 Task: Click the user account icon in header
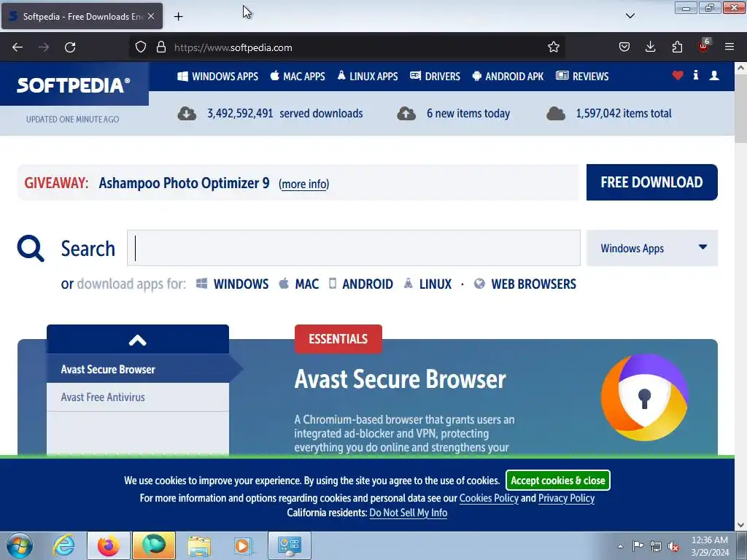coord(714,75)
